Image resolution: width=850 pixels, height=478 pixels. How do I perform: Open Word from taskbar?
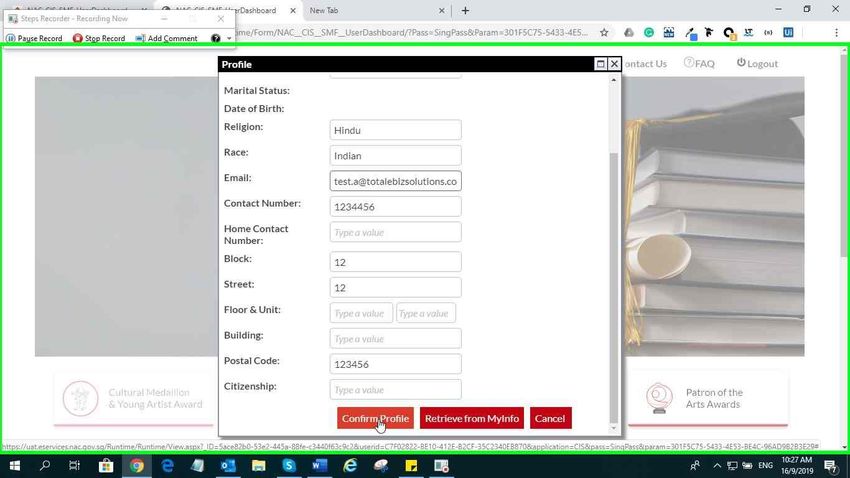[x=319, y=466]
